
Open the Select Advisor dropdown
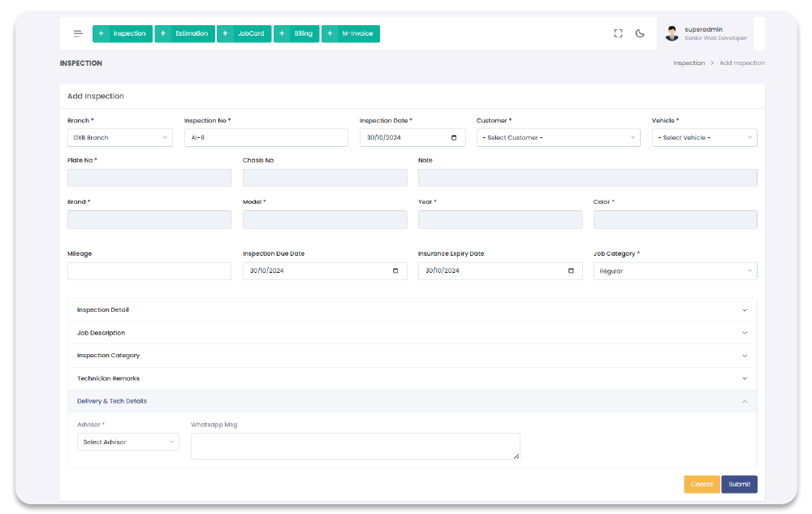pos(127,443)
